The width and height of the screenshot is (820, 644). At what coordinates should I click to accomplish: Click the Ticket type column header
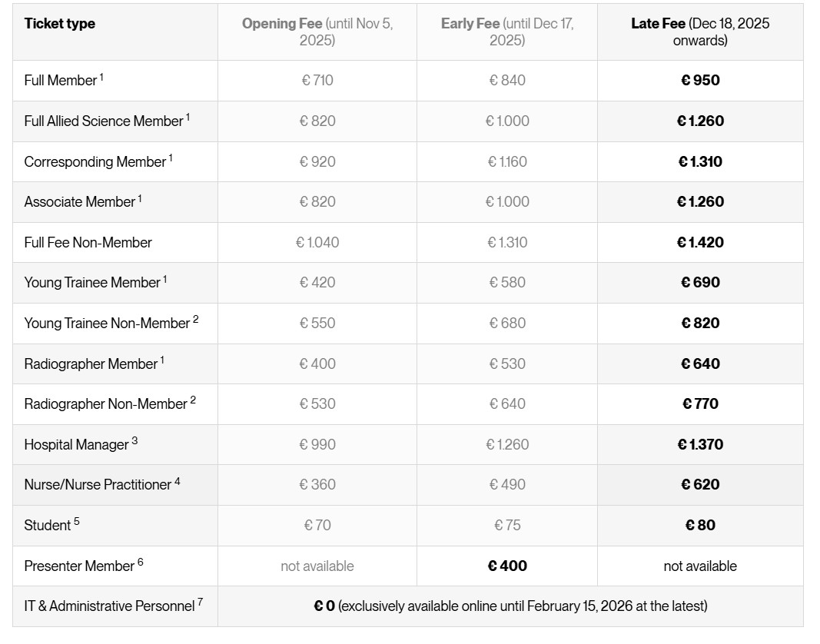[x=60, y=23]
